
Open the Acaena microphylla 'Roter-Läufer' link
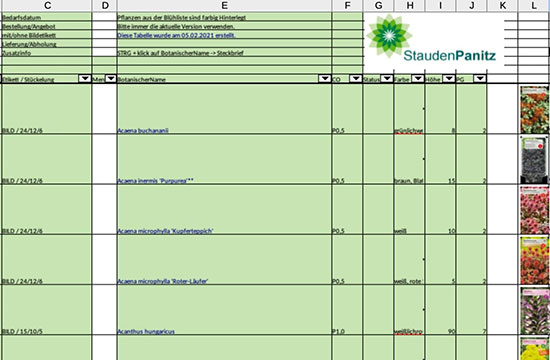(x=163, y=281)
